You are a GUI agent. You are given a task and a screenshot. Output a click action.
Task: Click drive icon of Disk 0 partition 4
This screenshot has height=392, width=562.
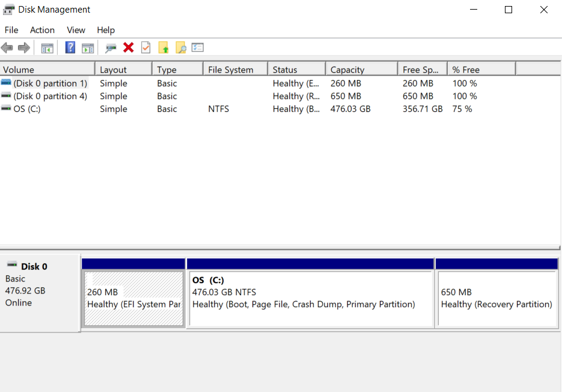[6, 96]
